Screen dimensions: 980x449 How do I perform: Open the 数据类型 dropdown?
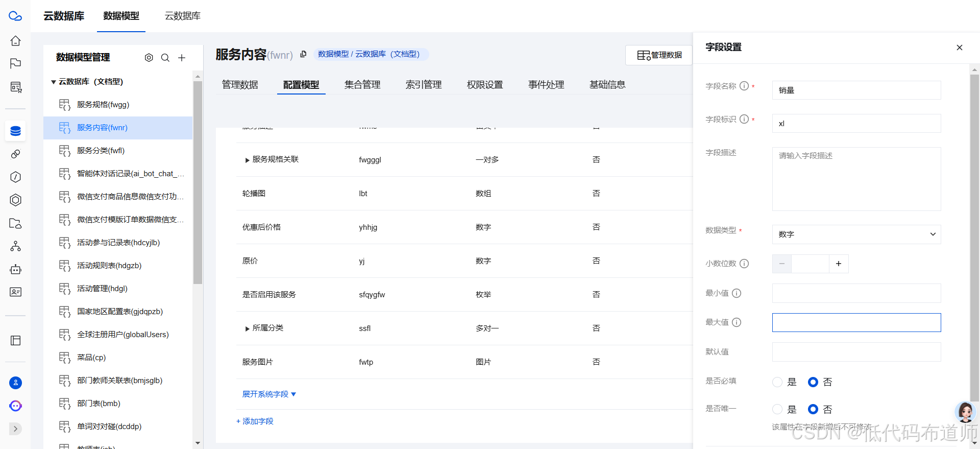(856, 234)
